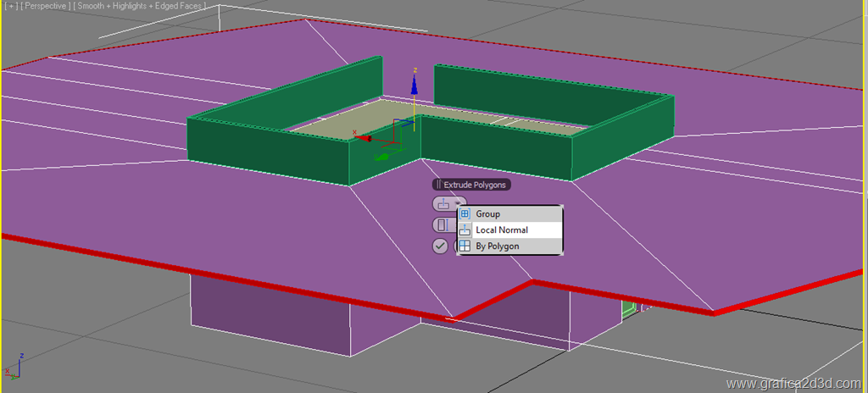Click the Group icon in dropdown list
Image resolution: width=868 pixels, height=393 pixels.
pos(465,214)
